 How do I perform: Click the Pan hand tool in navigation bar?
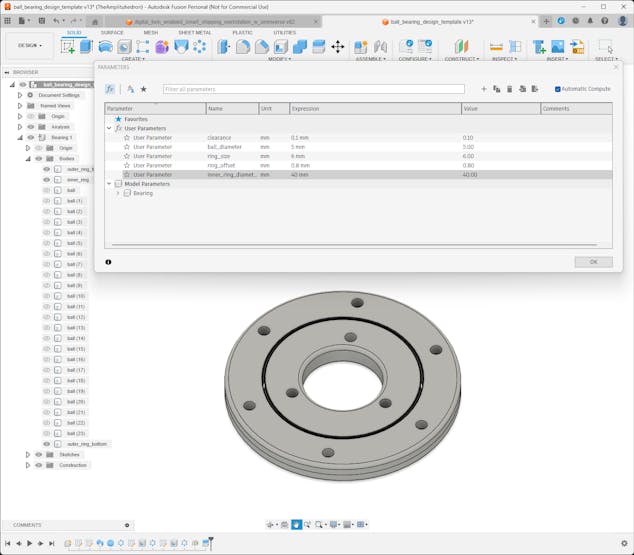pos(297,524)
